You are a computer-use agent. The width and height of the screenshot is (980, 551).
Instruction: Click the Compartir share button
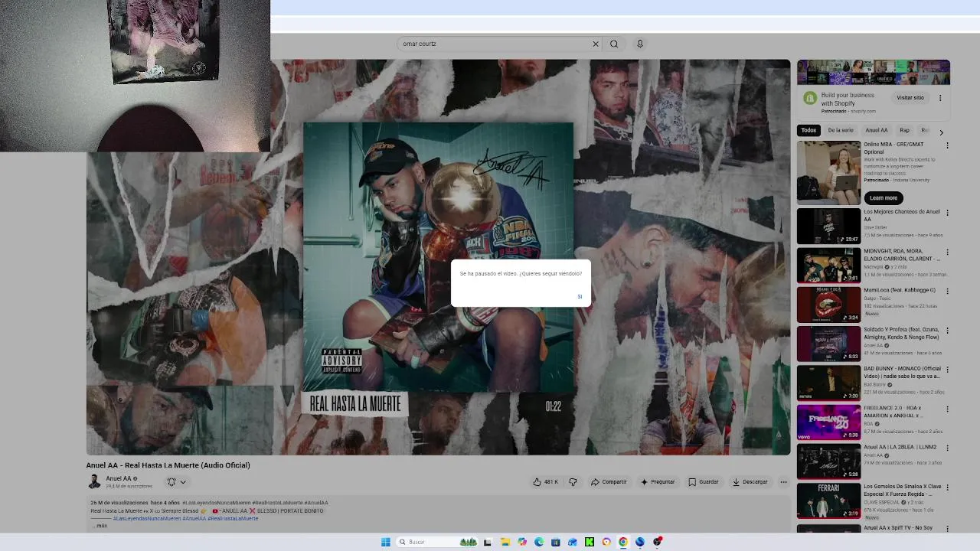pyautogui.click(x=609, y=482)
